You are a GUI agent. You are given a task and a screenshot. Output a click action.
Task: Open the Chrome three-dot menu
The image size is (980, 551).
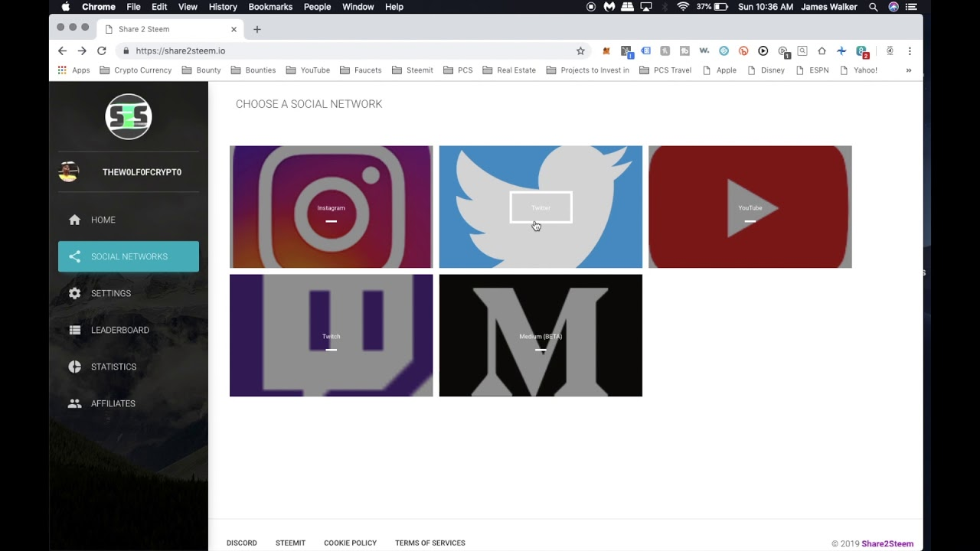(x=910, y=51)
